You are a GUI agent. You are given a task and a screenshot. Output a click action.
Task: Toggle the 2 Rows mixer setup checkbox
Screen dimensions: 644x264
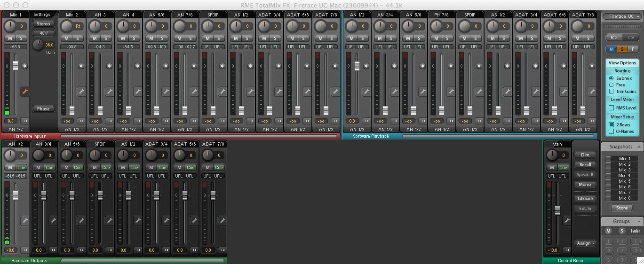[x=611, y=124]
